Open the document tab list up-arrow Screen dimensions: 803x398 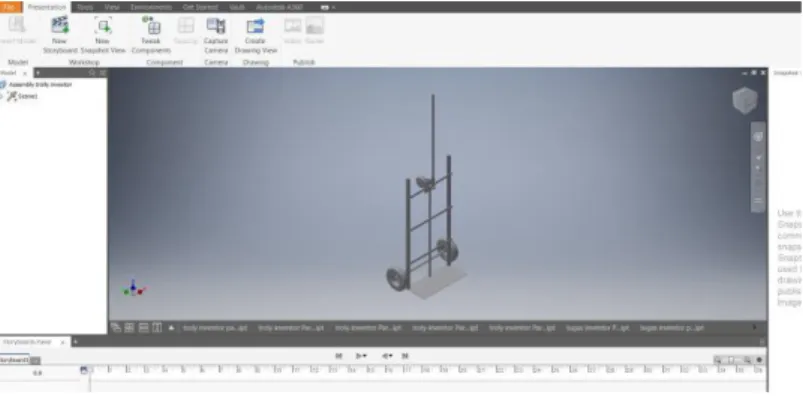tap(172, 328)
